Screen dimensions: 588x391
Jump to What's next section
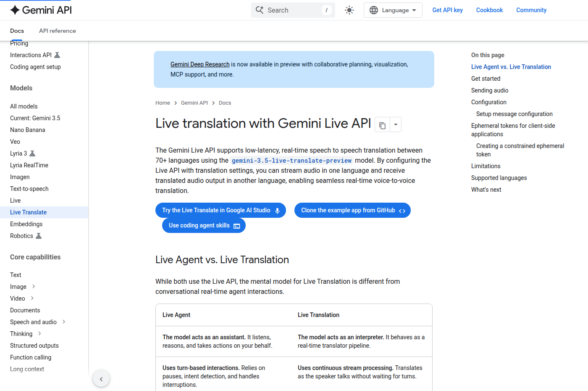point(486,190)
